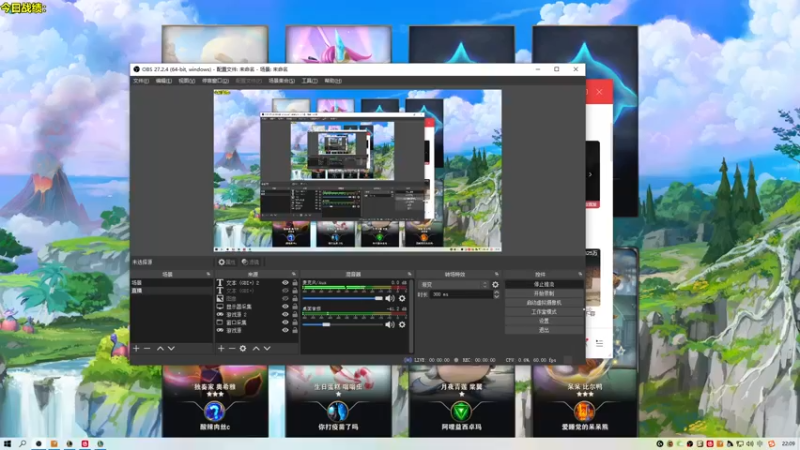Open Windows taskbar search
Screen dimensions: 800x450
click(22, 444)
